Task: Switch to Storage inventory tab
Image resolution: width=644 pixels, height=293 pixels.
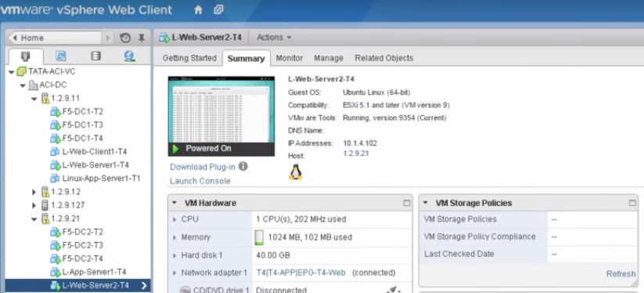Action: click(x=95, y=56)
